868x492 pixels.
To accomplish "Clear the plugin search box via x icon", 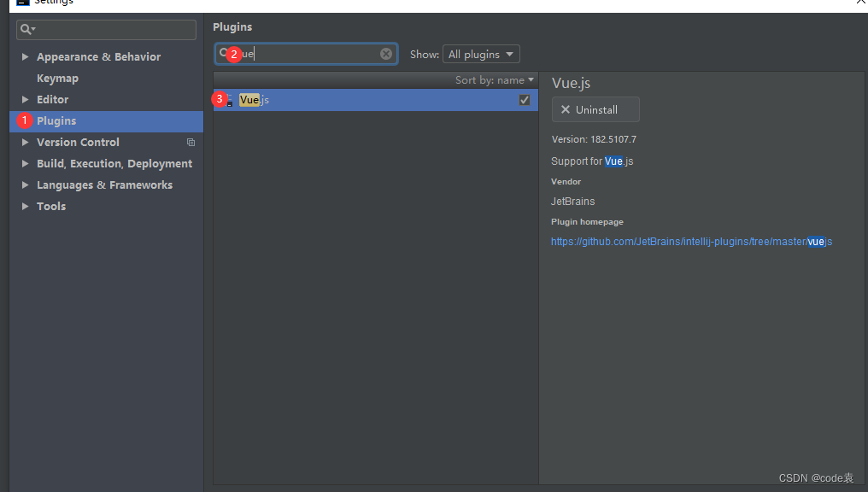I will point(386,53).
